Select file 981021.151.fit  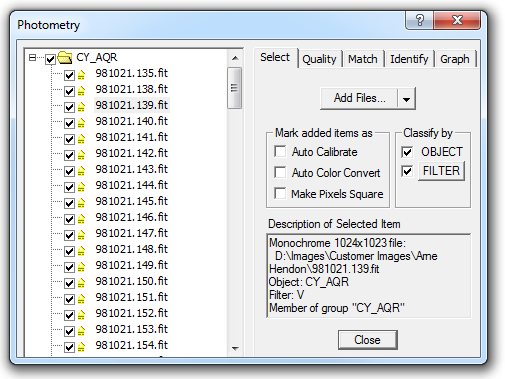tap(132, 297)
